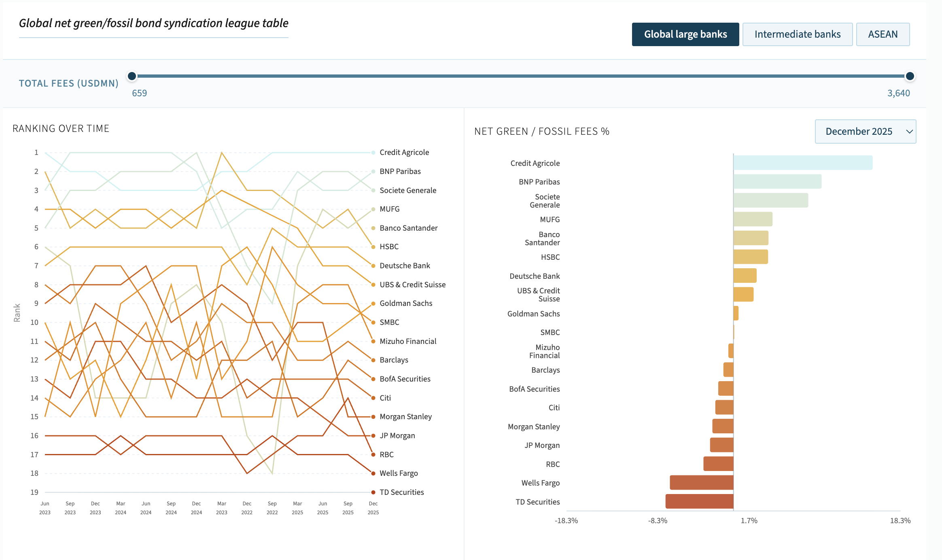Click the Wells Fargo bar in fees chart

pyautogui.click(x=701, y=483)
